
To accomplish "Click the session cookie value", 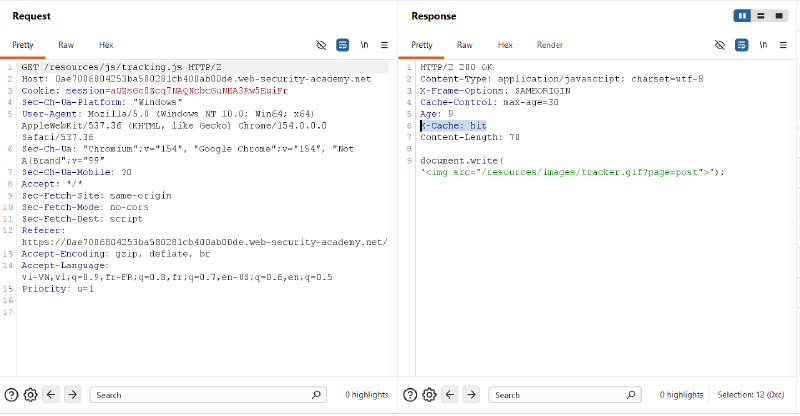I will pos(199,90).
